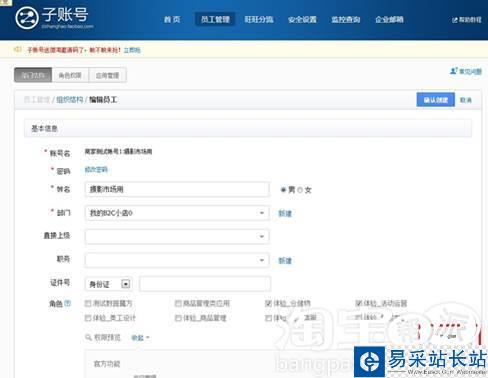
Task: Open the 帮助教程 link
Action: pos(470,20)
